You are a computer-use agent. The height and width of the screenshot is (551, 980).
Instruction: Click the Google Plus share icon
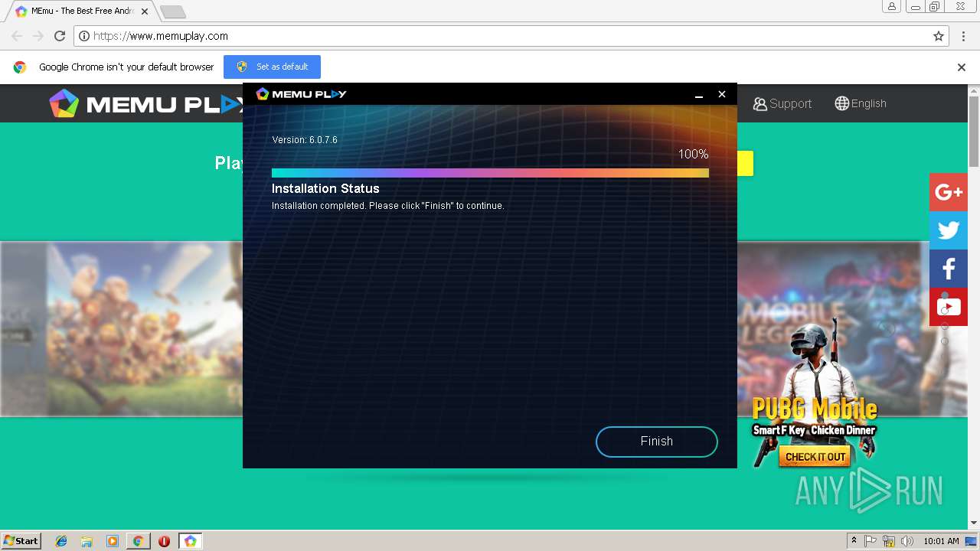(x=949, y=192)
